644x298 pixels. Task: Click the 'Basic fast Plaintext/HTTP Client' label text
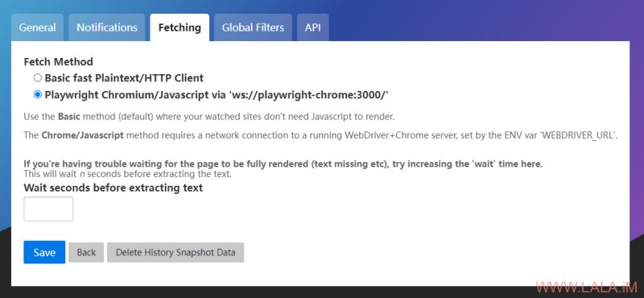(124, 77)
